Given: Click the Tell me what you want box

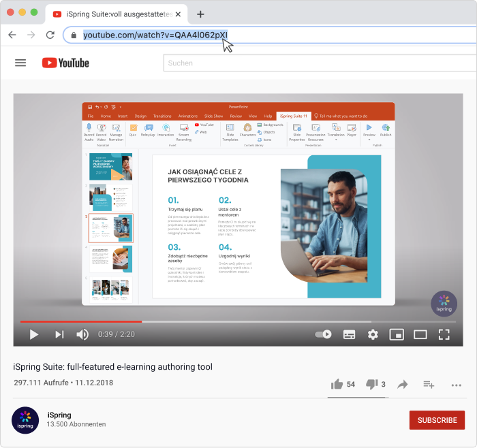Looking at the screenshot, I should pyautogui.click(x=341, y=116).
